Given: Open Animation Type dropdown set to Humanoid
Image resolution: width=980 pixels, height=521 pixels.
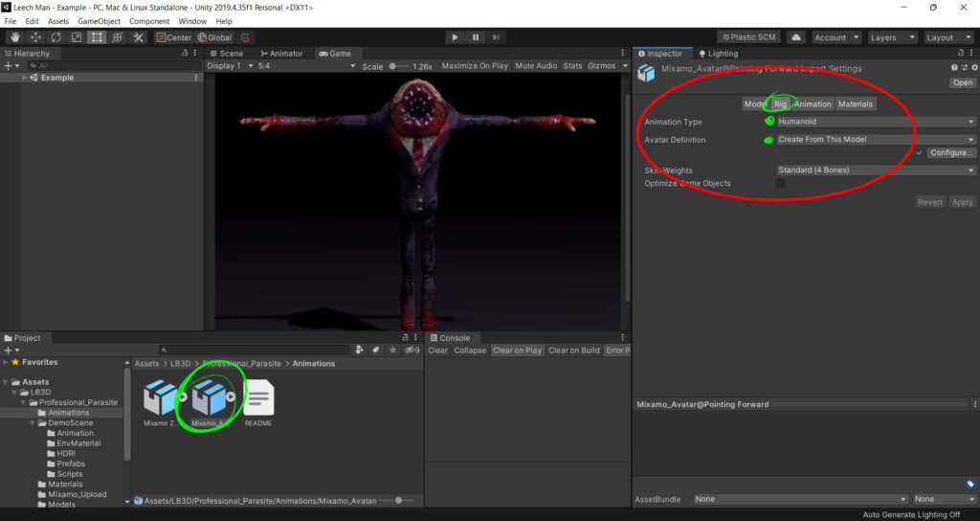Looking at the screenshot, I should pyautogui.click(x=875, y=122).
